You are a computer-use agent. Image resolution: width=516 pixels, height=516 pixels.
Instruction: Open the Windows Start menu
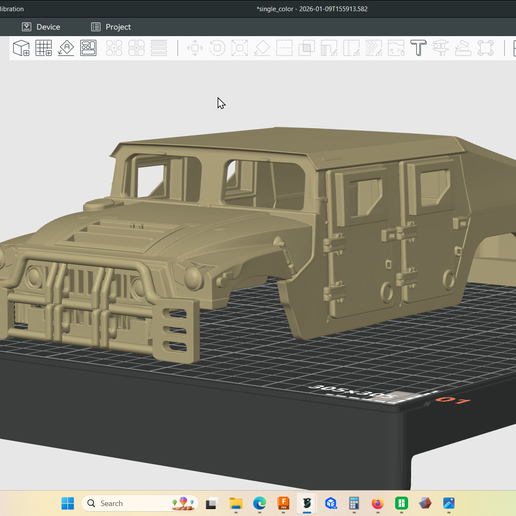[x=68, y=503]
